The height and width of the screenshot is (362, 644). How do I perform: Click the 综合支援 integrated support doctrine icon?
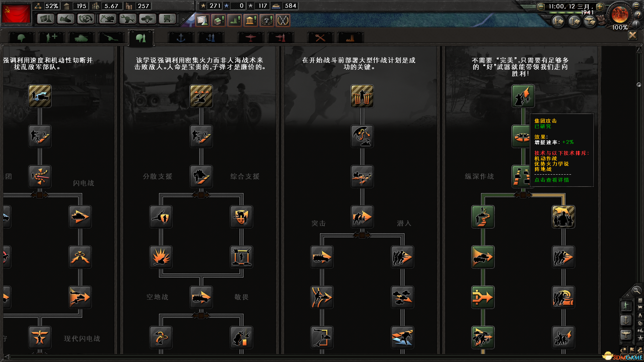241,217
